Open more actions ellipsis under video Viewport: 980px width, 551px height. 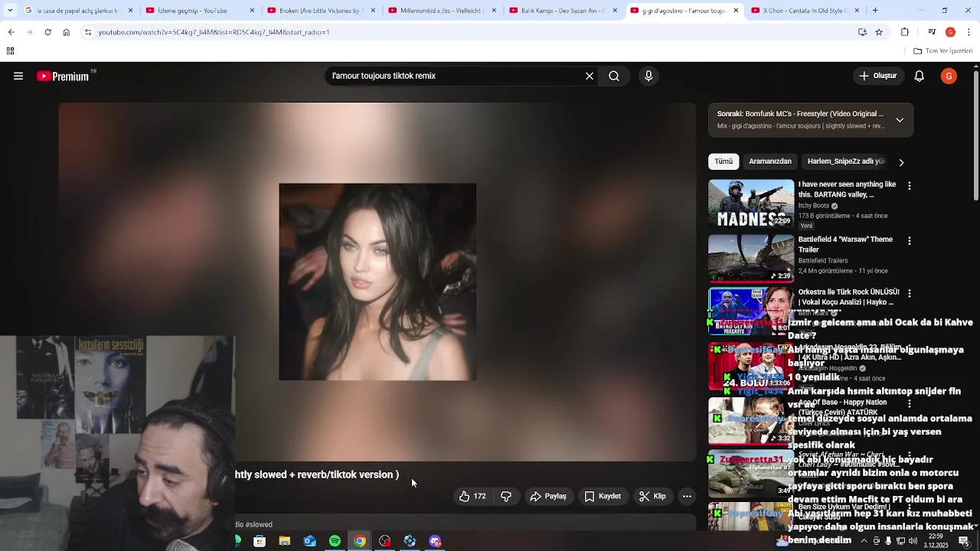687,496
